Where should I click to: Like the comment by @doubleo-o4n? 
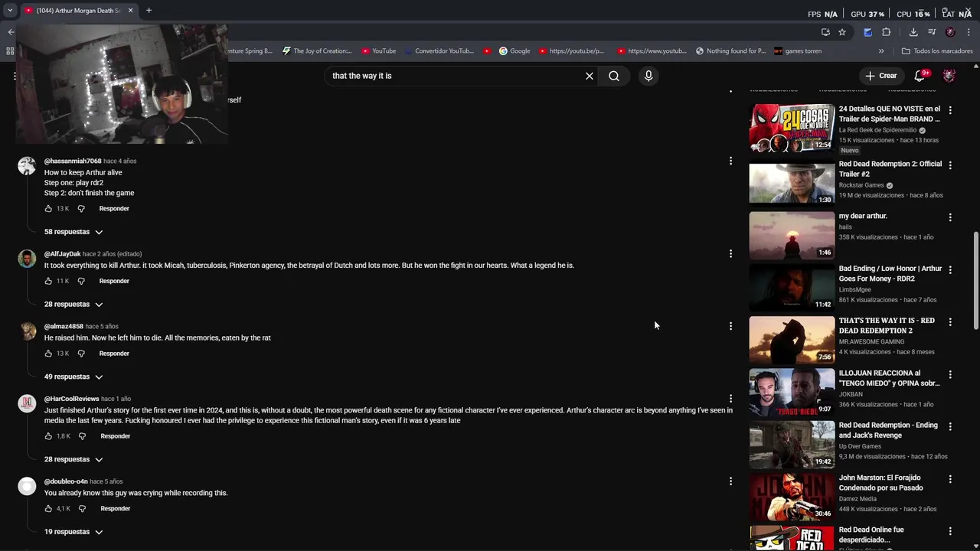[48, 509]
